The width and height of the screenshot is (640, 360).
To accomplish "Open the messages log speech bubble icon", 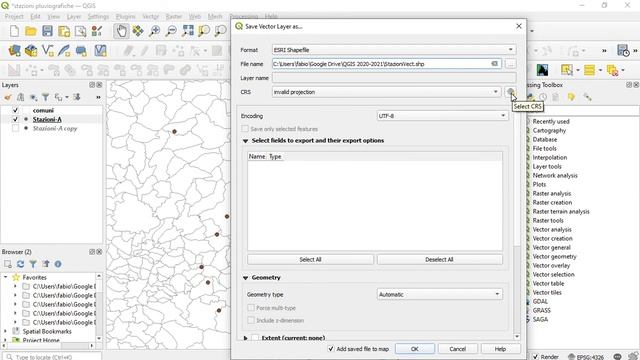I will tap(617, 356).
